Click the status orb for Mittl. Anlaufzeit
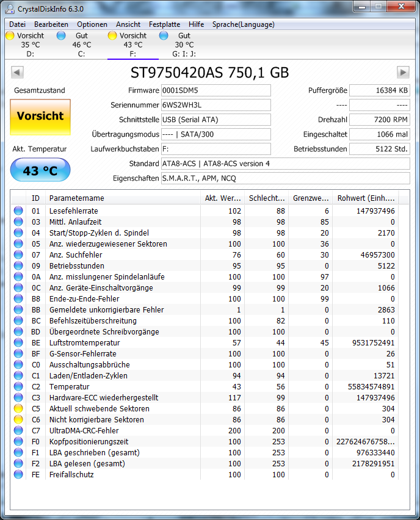 18,222
